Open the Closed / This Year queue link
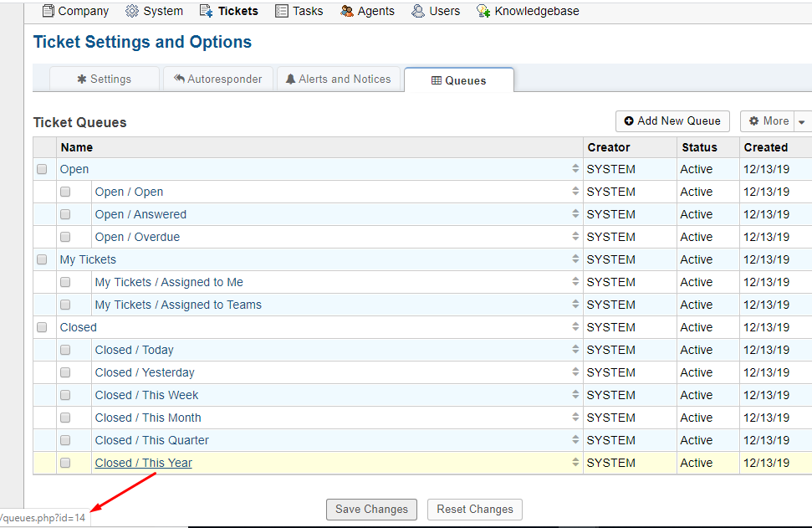 144,463
